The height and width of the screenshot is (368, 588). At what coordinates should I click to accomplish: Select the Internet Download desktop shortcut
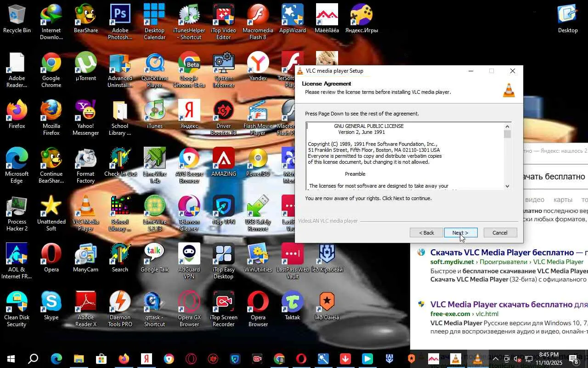51,22
